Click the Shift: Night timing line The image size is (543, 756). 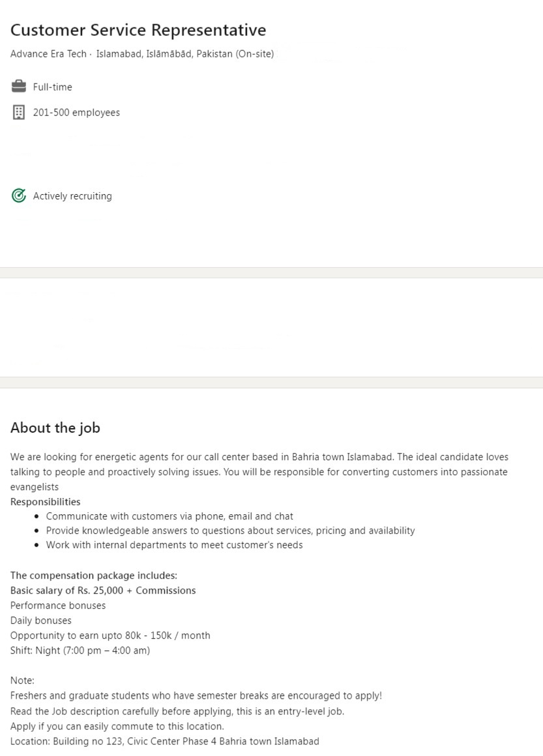[x=80, y=650]
